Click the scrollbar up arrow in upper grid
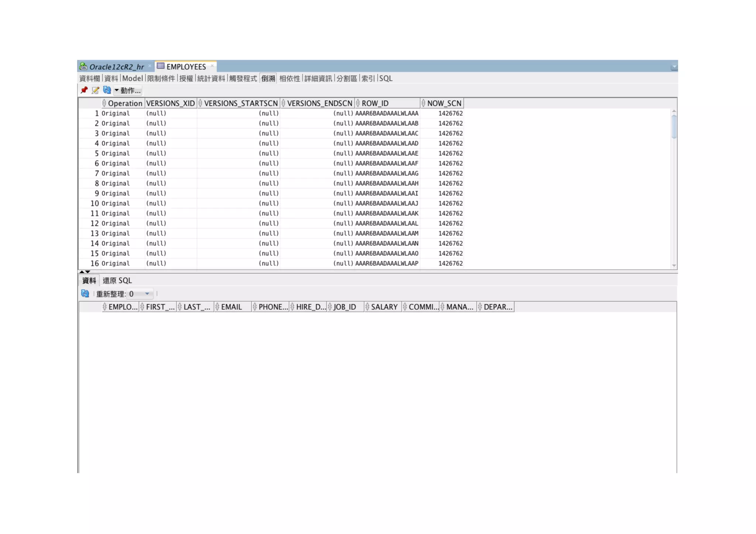The height and width of the screenshot is (534, 756). pyautogui.click(x=674, y=111)
